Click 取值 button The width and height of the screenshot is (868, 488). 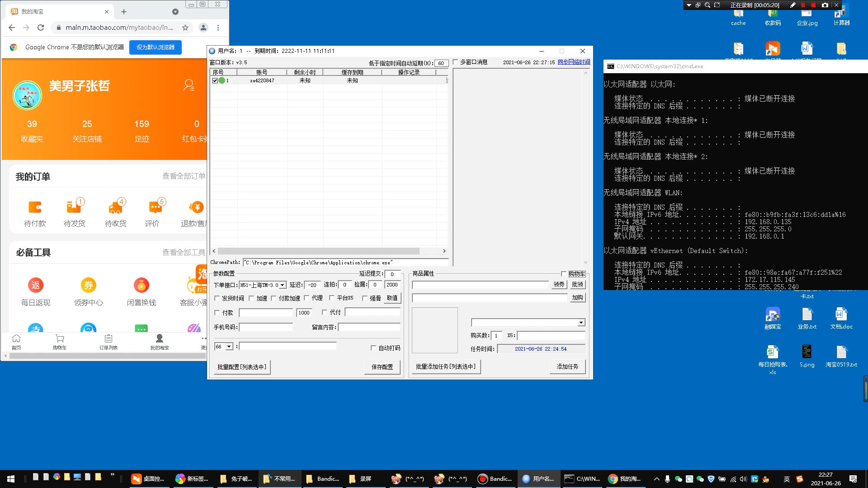pos(392,298)
